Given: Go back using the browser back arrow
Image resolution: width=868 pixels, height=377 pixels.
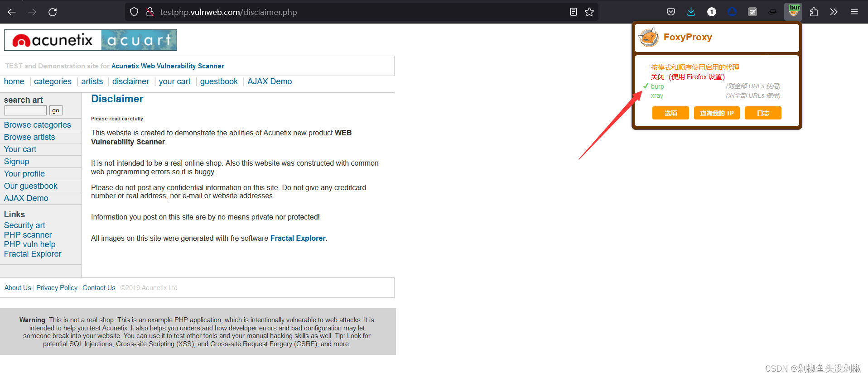Looking at the screenshot, I should 12,12.
